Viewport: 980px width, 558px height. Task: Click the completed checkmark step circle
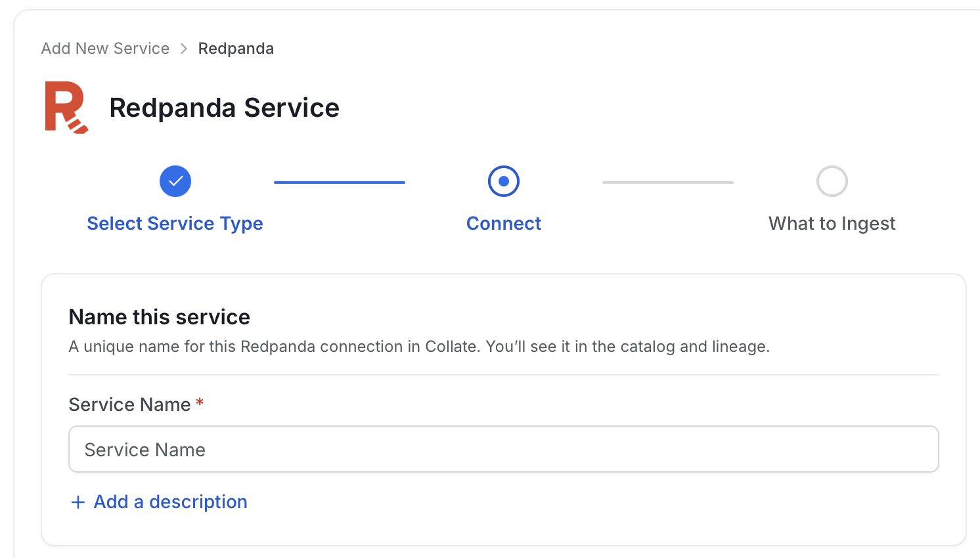[175, 181]
